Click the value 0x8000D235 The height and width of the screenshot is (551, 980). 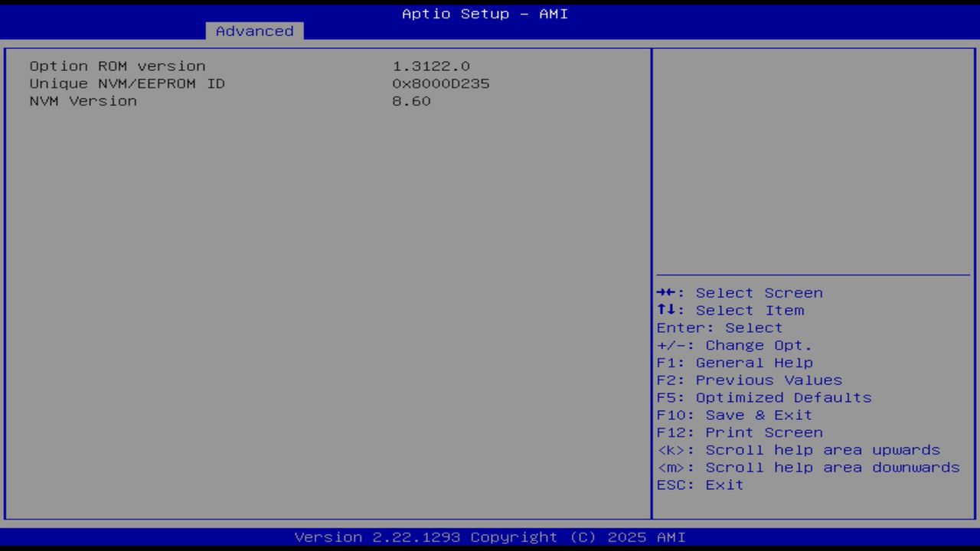(x=440, y=83)
